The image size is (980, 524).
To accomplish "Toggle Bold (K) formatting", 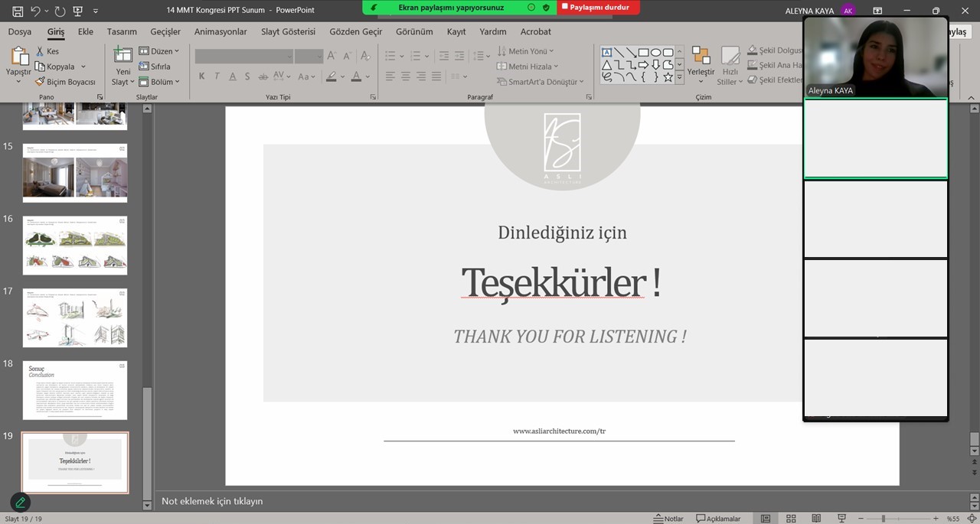I will pyautogui.click(x=201, y=76).
